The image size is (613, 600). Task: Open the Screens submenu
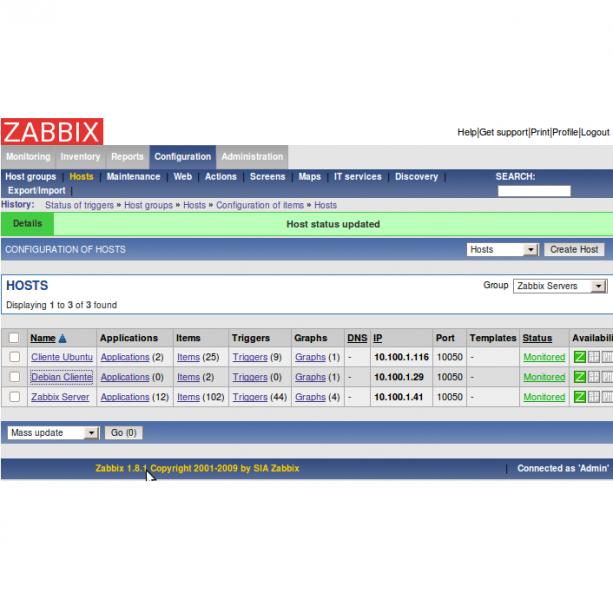coord(267,177)
